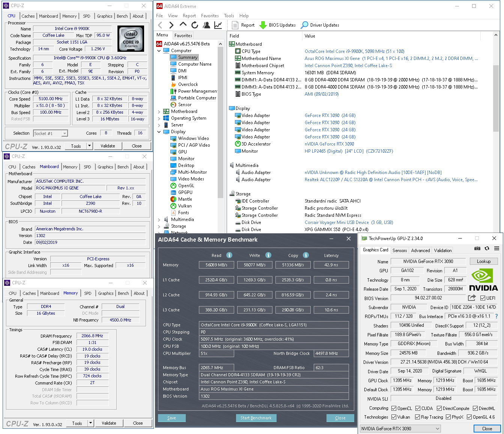Toggle OpenCL checkbox
The image size is (504, 434).
[394, 408]
